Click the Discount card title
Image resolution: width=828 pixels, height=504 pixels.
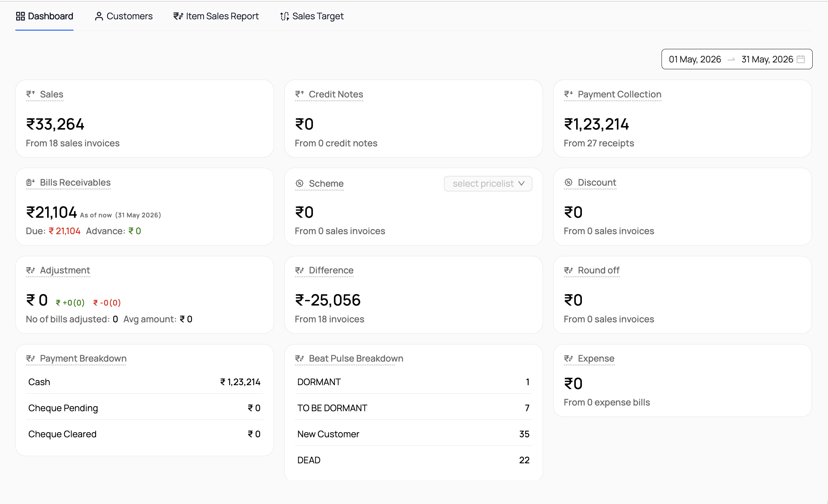click(597, 182)
